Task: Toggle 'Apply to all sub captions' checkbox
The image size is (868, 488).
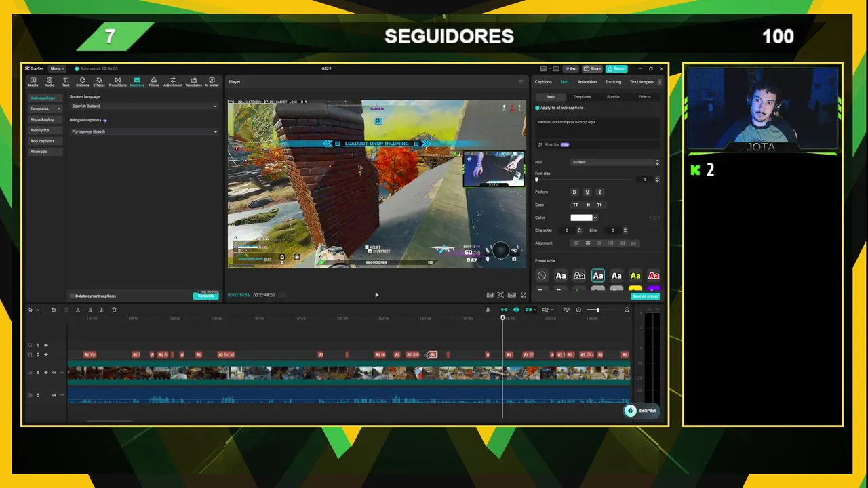Action: coord(538,108)
